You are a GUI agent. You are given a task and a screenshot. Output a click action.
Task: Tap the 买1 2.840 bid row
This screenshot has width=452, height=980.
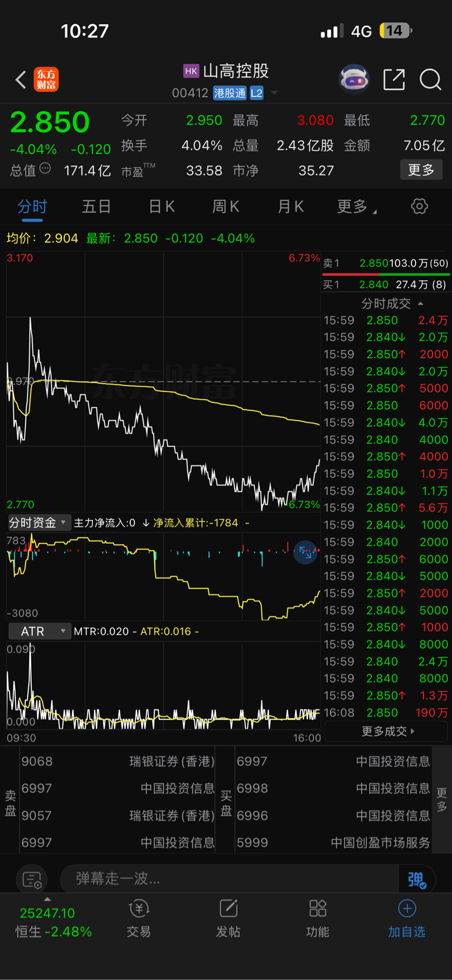pyautogui.click(x=385, y=284)
